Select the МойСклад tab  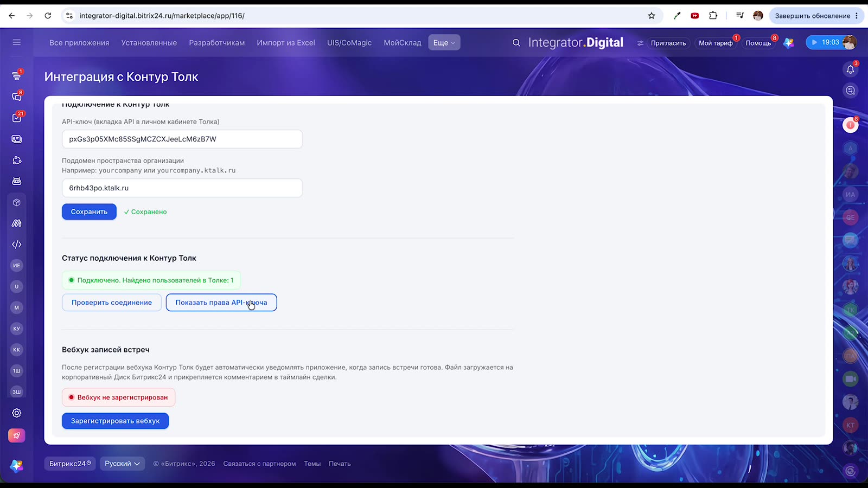point(403,43)
